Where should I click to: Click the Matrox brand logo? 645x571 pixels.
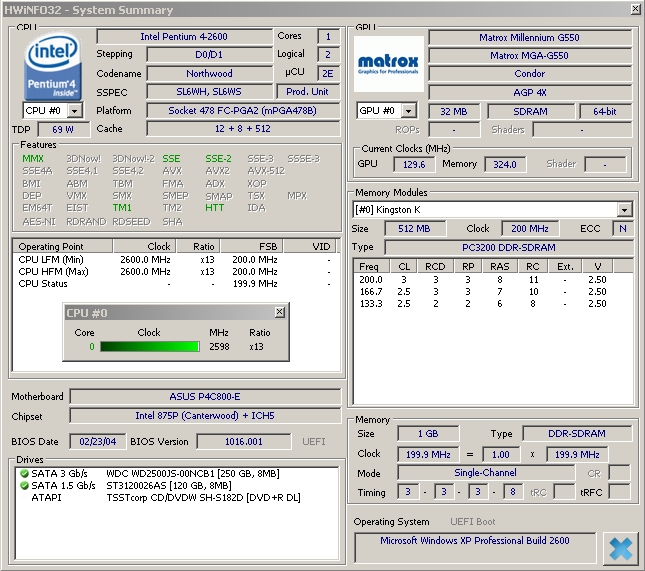point(388,64)
